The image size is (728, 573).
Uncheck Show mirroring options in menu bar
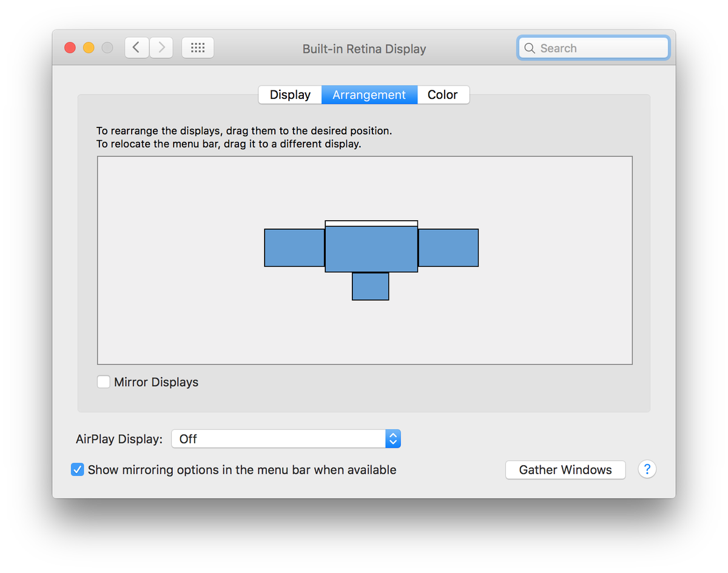pos(78,469)
